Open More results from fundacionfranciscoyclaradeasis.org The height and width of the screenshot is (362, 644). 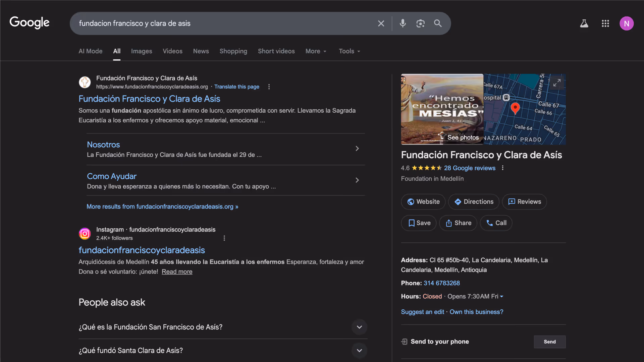point(162,207)
